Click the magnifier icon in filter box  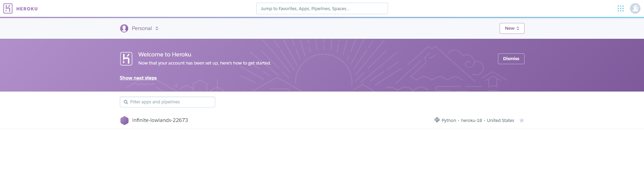[126, 102]
